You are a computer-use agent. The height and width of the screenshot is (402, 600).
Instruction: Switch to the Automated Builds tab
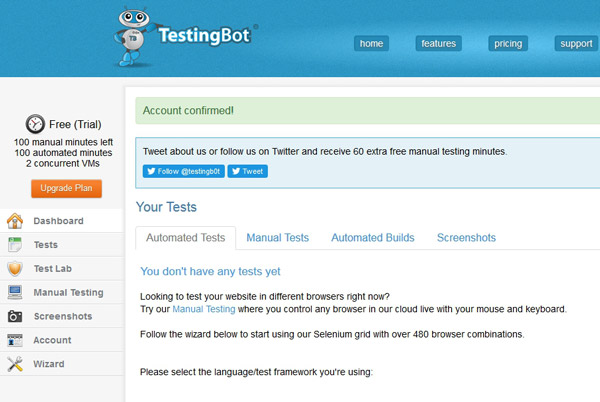(373, 238)
